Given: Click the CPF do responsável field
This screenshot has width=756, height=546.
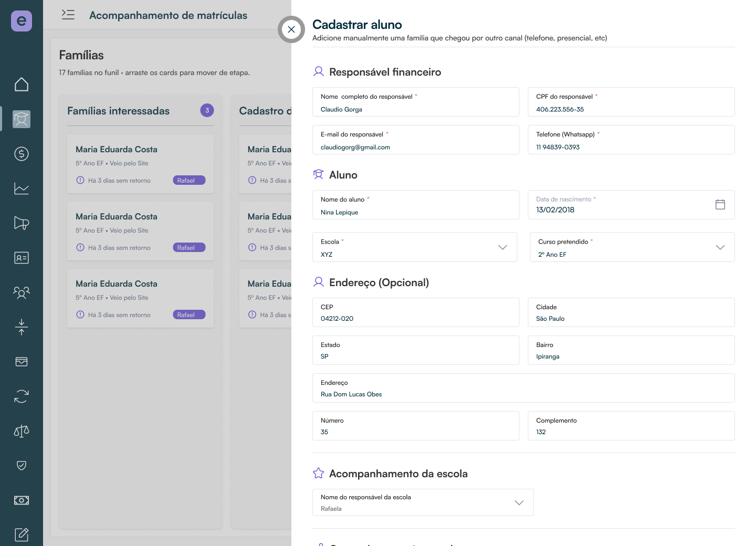Looking at the screenshot, I should coord(632,102).
